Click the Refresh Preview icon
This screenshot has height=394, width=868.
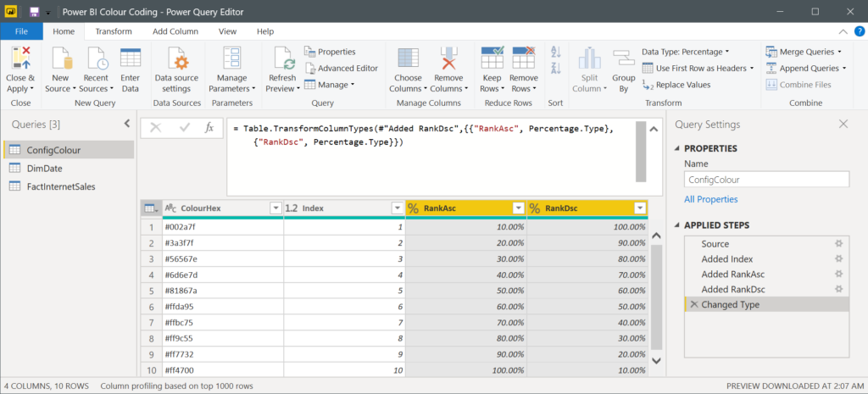coord(285,58)
